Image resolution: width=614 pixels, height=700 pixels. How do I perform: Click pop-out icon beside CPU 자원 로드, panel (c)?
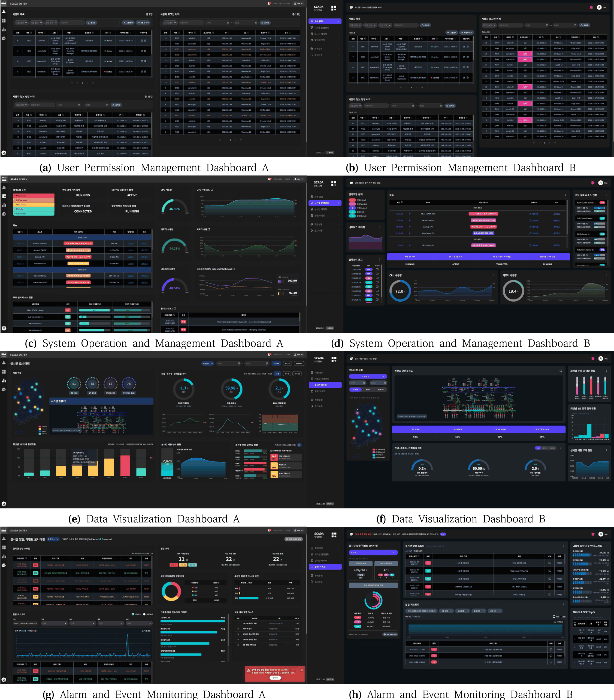tap(212, 190)
